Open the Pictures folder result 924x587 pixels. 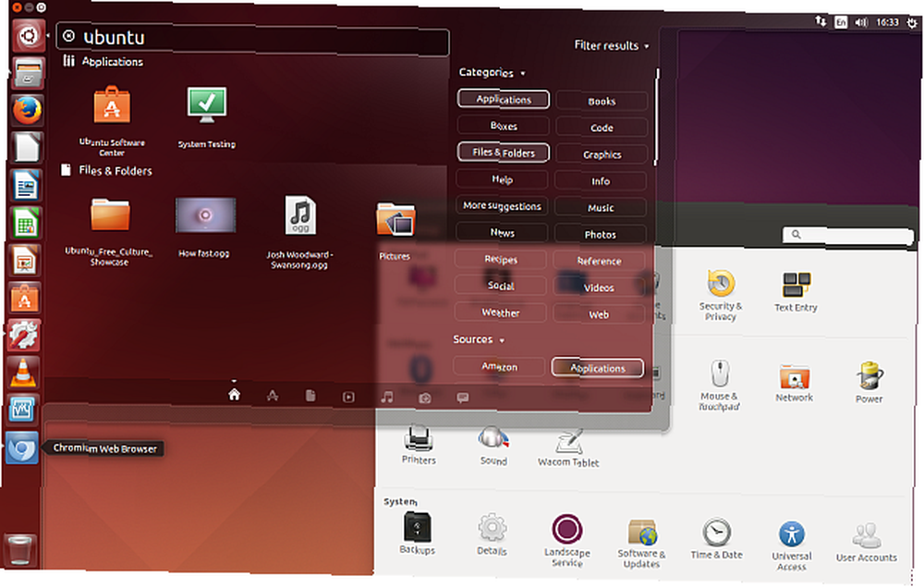pos(395,230)
